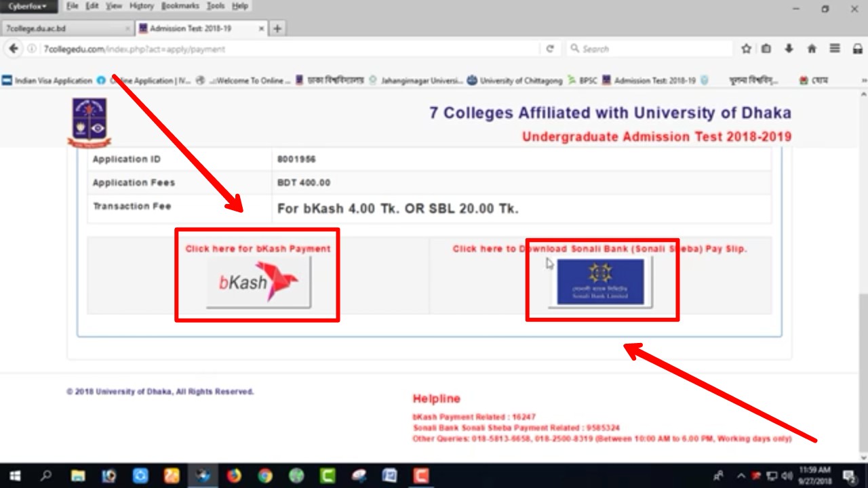Screen dimensions: 868x488
Task: Open the Tools menu
Action: tap(216, 5)
